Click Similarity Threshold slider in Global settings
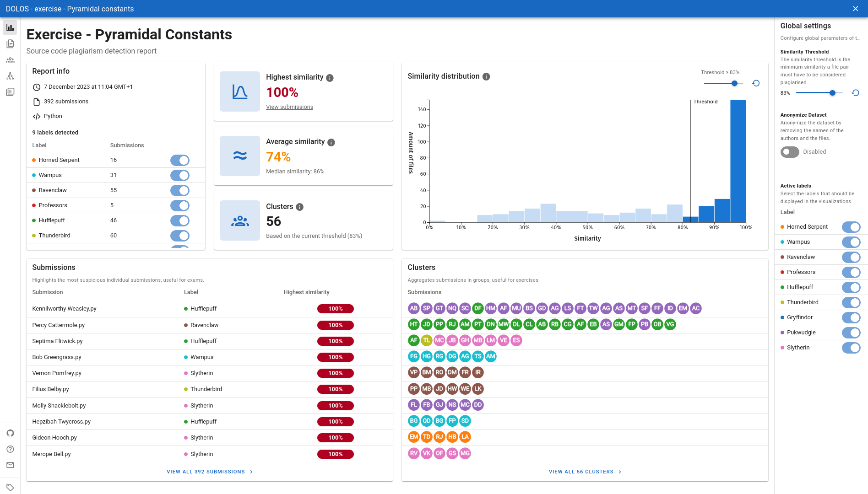 [x=819, y=93]
